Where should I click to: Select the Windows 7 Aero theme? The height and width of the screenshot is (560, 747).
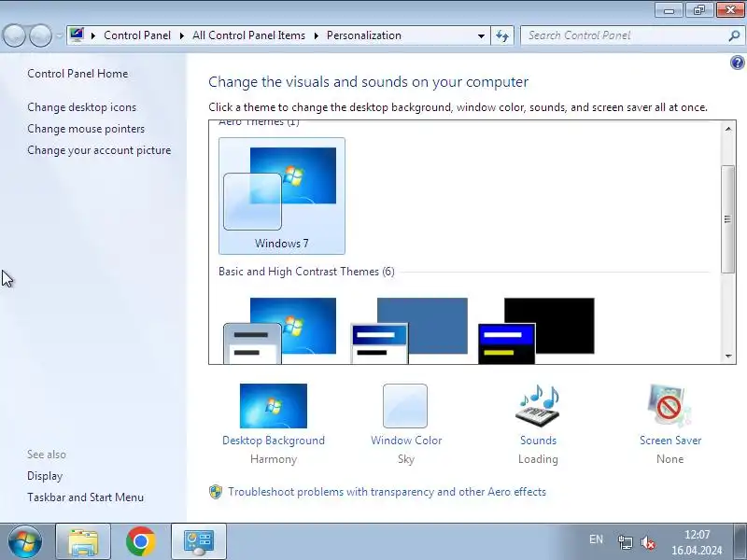point(282,196)
